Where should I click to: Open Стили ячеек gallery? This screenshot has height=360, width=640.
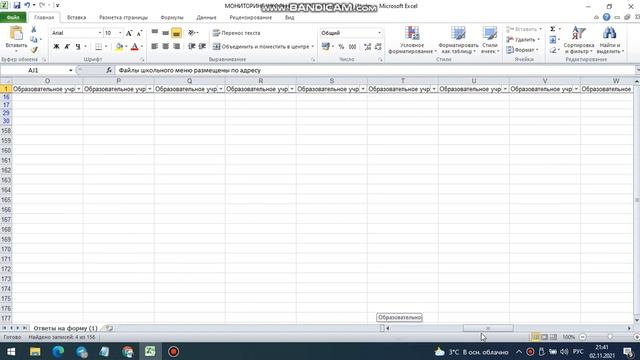coord(489,40)
